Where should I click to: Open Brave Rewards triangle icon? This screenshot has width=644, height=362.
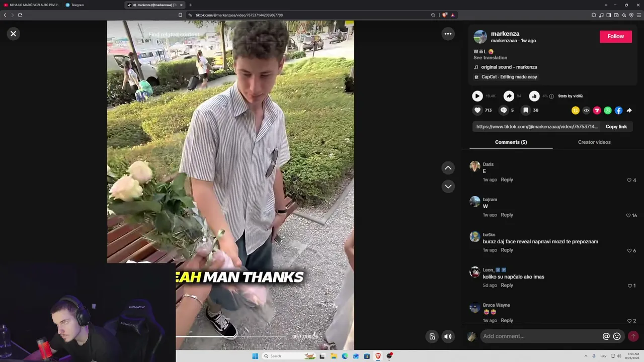tap(453, 15)
